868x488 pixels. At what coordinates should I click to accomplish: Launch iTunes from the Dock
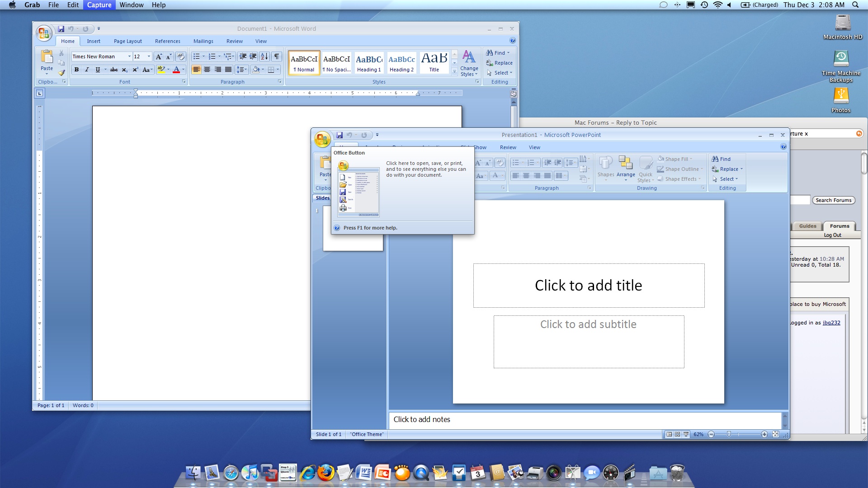[x=250, y=473]
